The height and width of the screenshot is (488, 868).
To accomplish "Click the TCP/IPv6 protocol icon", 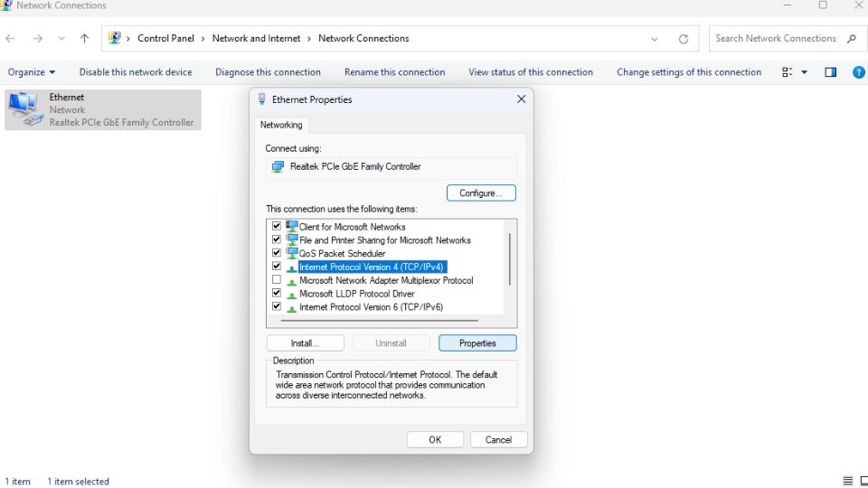I will (292, 308).
